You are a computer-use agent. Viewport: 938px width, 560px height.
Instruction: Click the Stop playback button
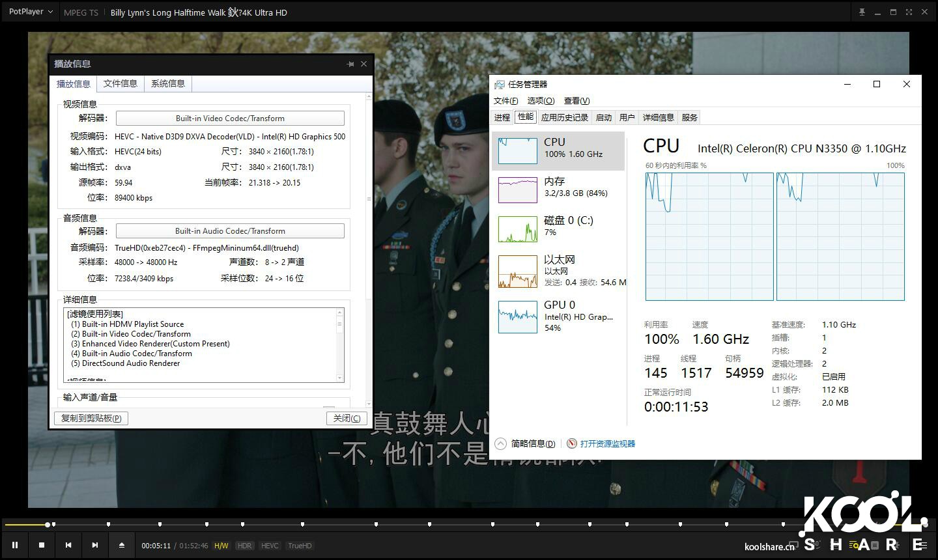[42, 545]
